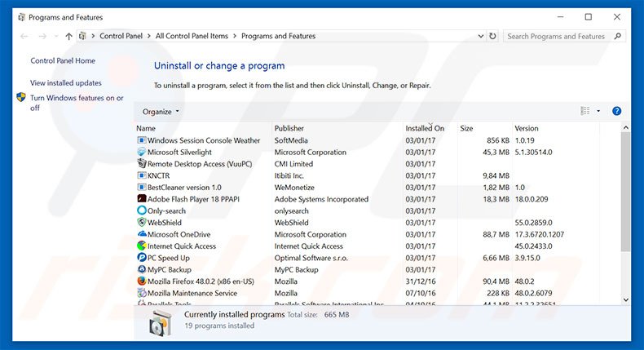Click the refresh button beside address bar
Image resolution: width=644 pixels, height=350 pixels.
(492, 36)
